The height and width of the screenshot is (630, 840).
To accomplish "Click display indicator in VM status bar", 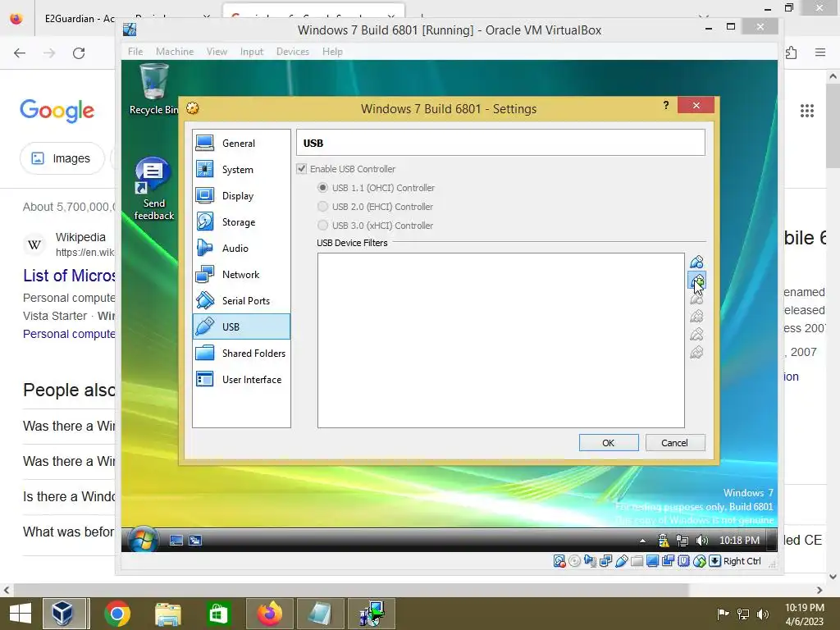I will [x=652, y=561].
